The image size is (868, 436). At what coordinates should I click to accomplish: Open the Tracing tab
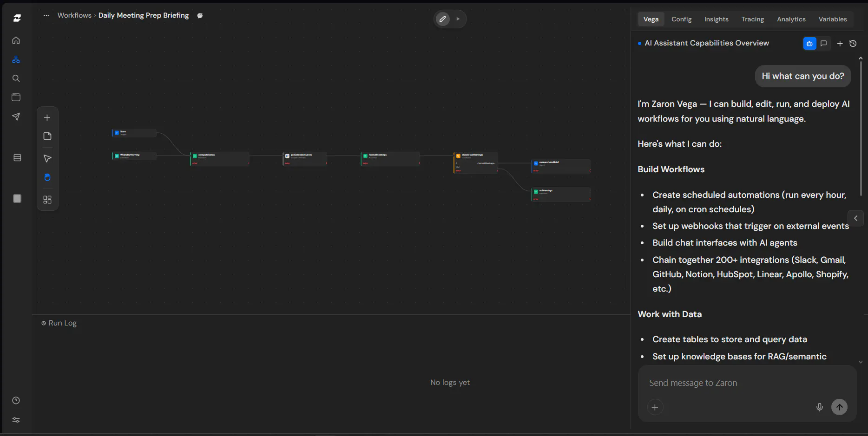(753, 19)
